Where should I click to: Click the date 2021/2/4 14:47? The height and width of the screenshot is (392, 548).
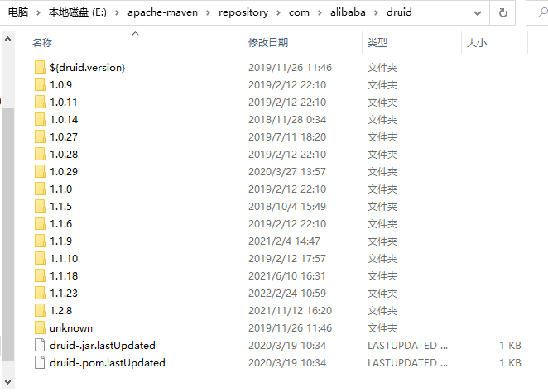point(284,241)
